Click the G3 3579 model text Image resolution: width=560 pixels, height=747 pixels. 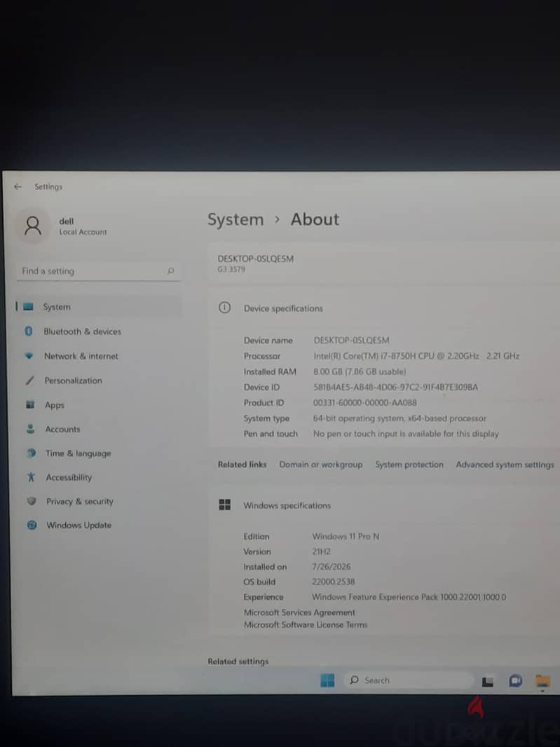pyautogui.click(x=231, y=269)
